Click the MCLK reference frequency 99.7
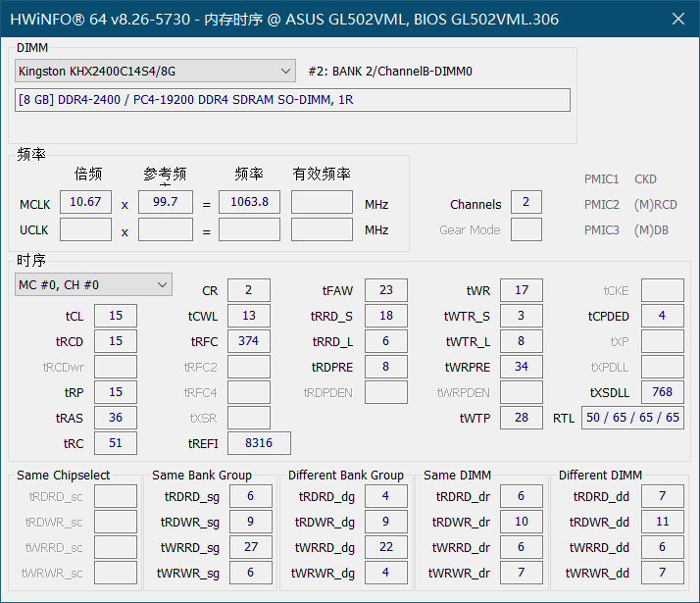The width and height of the screenshot is (700, 603). point(166,202)
